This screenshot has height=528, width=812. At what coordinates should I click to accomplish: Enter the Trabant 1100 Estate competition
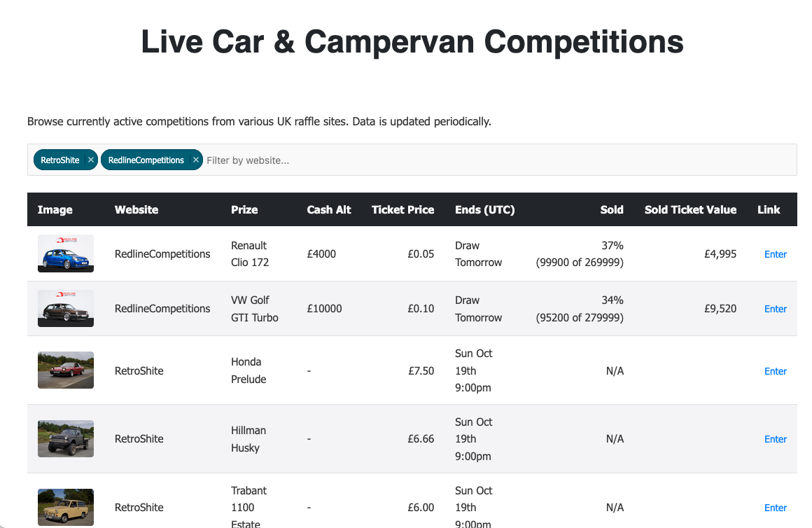tap(775, 508)
